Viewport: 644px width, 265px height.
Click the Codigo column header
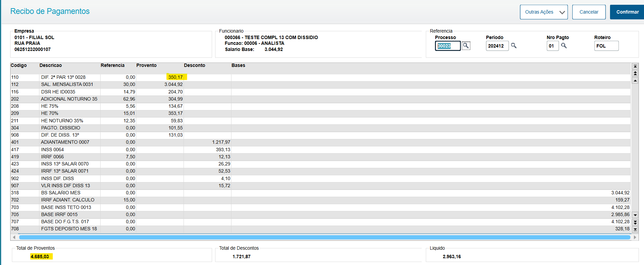pyautogui.click(x=19, y=65)
